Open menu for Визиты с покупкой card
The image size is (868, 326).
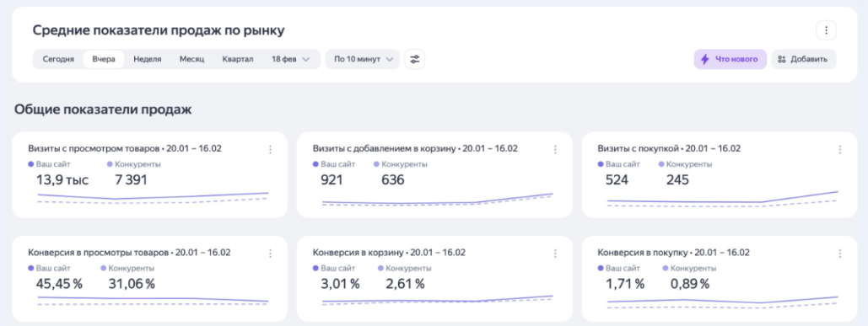point(840,149)
